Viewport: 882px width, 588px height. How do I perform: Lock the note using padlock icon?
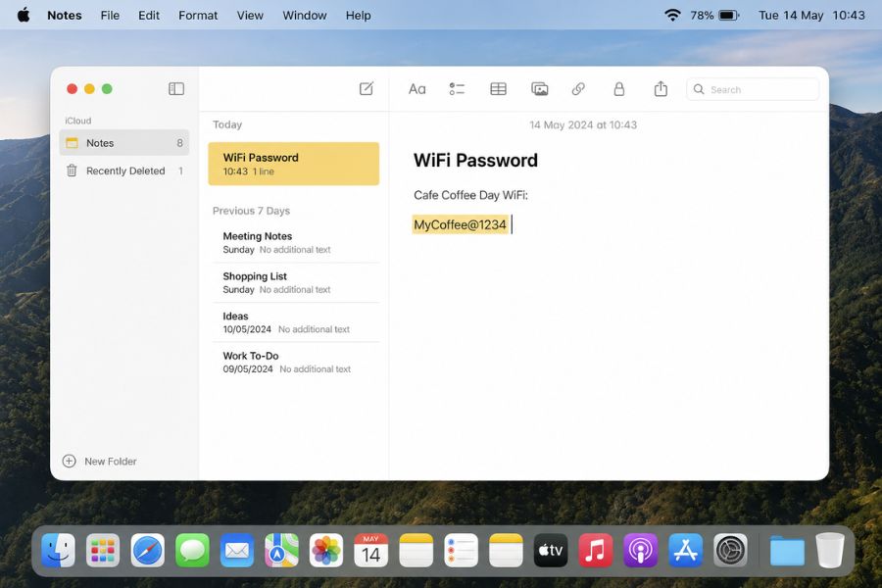[618, 89]
